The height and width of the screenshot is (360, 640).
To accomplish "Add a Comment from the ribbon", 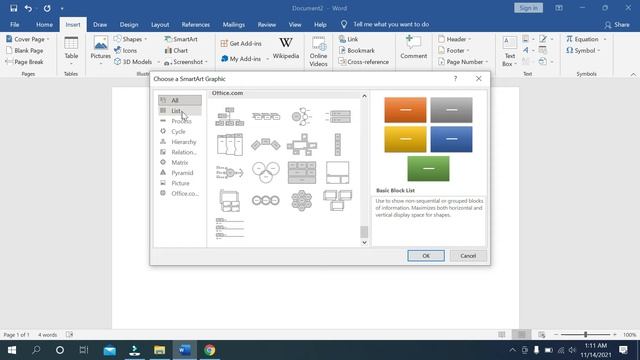I will coord(413,47).
